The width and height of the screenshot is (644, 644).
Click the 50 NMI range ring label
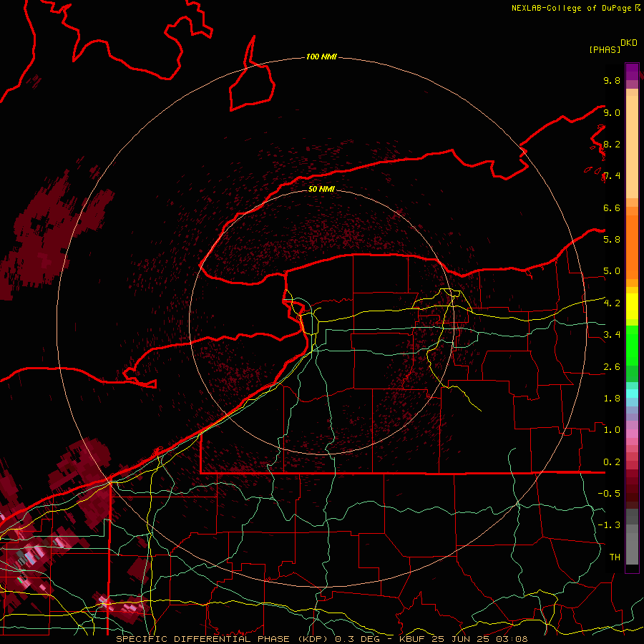click(x=321, y=189)
